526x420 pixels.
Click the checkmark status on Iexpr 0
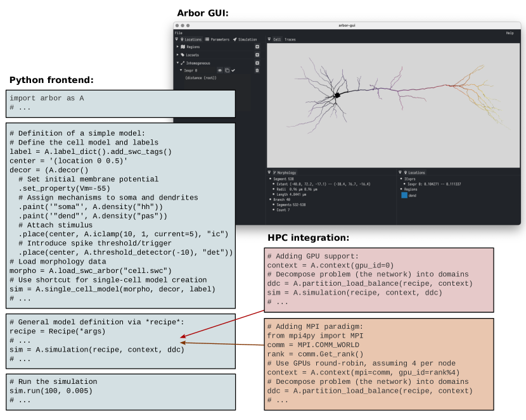(233, 70)
